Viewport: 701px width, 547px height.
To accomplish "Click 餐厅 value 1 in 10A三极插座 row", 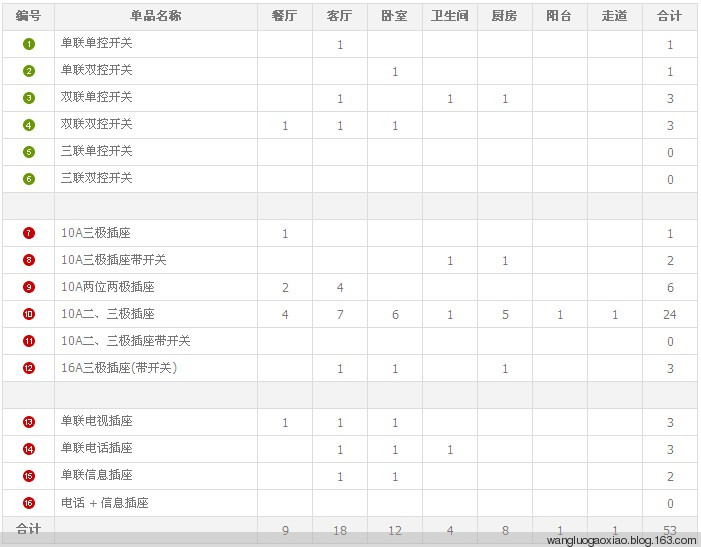I will (285, 234).
